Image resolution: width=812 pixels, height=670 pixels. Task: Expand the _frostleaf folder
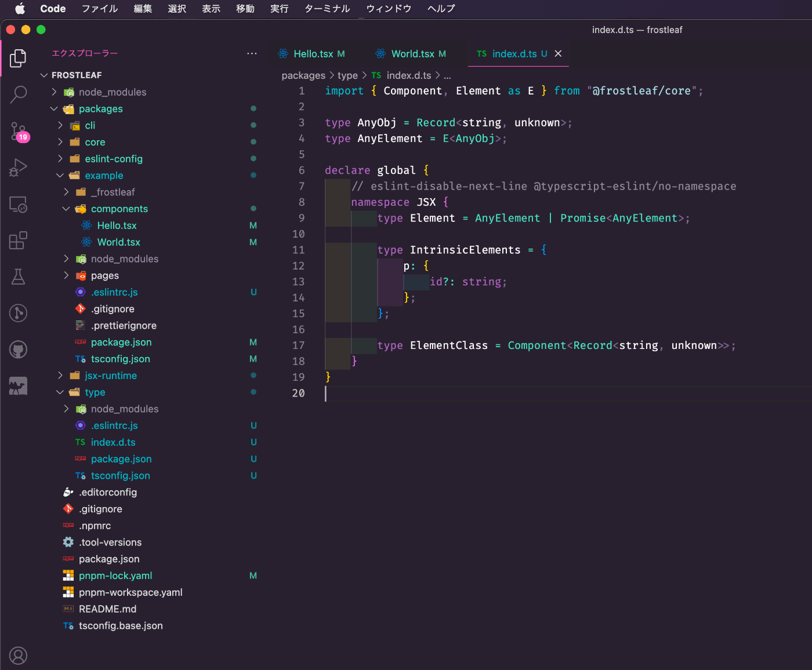66,192
